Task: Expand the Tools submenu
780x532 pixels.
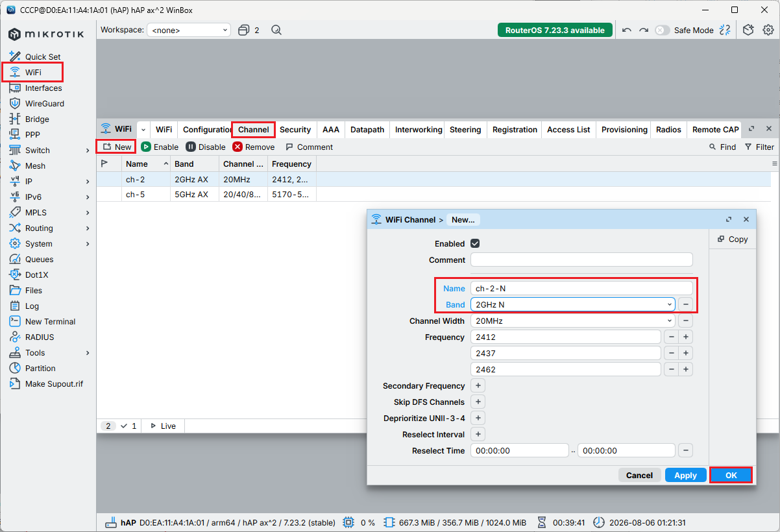Action: click(88, 353)
